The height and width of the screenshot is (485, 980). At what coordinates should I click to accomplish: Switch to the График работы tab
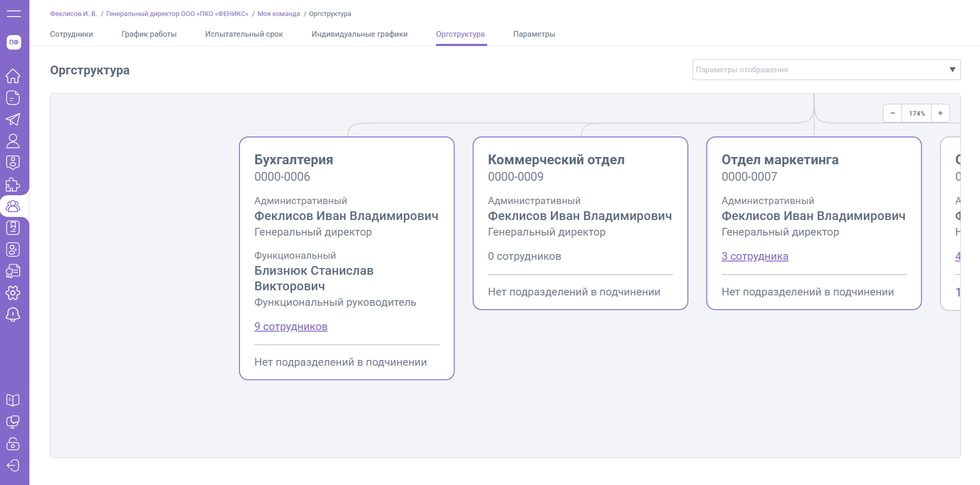[149, 34]
